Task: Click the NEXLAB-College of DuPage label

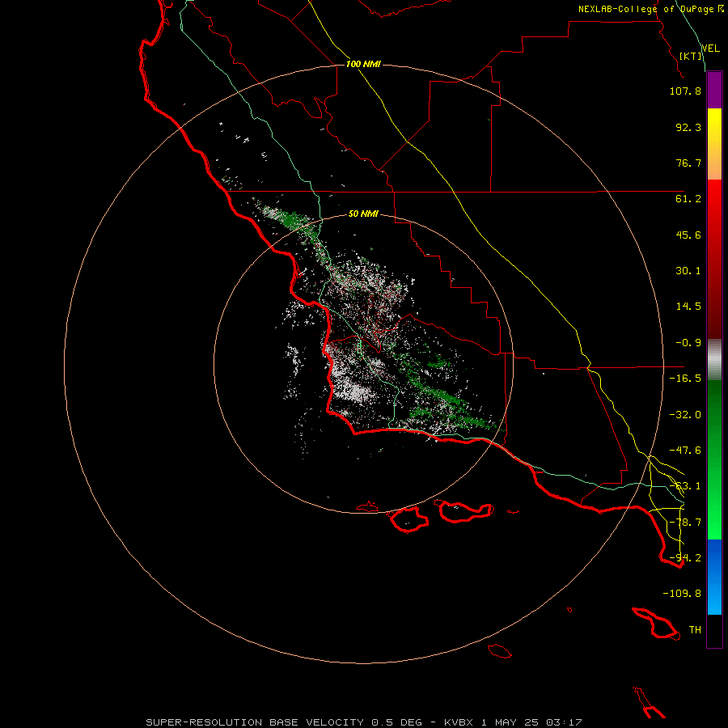Action: click(650, 9)
